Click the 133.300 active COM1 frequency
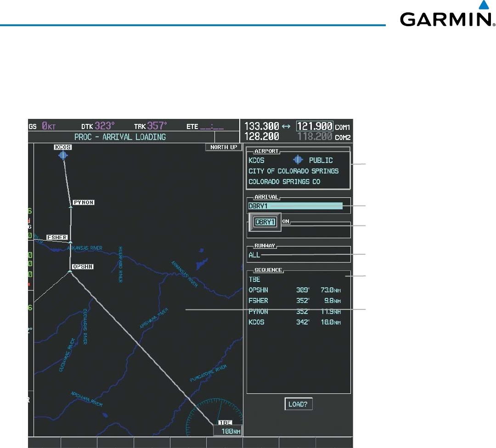 point(262,126)
